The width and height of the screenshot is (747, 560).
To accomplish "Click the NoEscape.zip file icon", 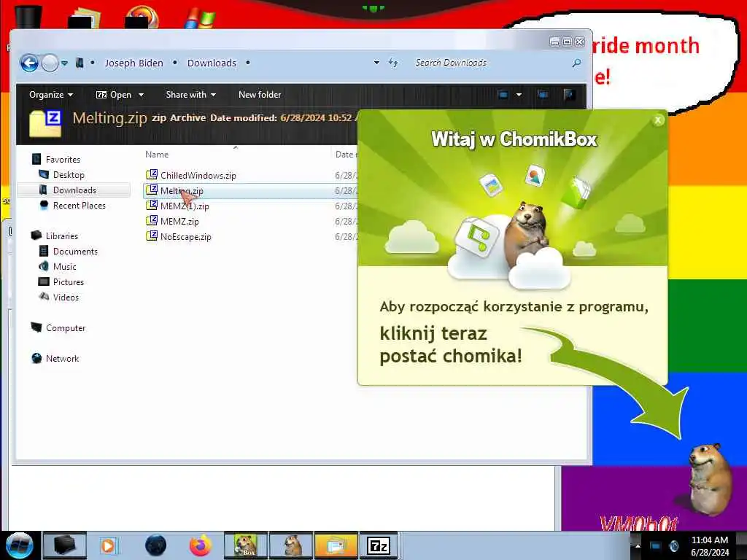I will tap(152, 236).
